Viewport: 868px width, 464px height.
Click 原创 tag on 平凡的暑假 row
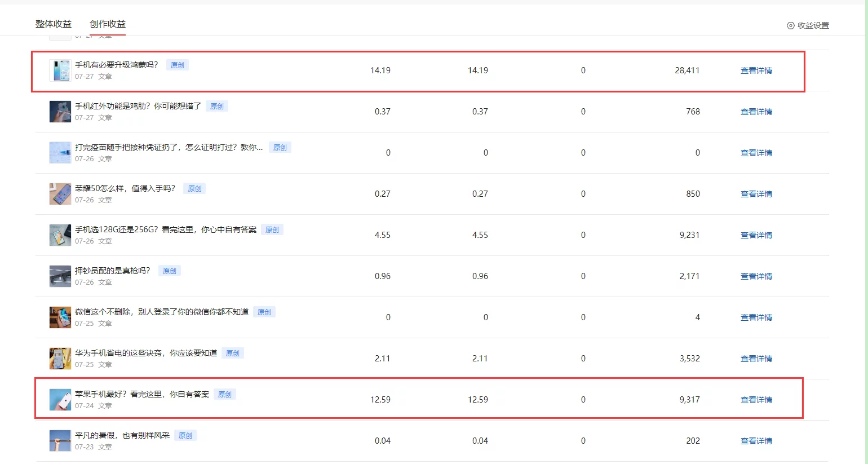[185, 435]
